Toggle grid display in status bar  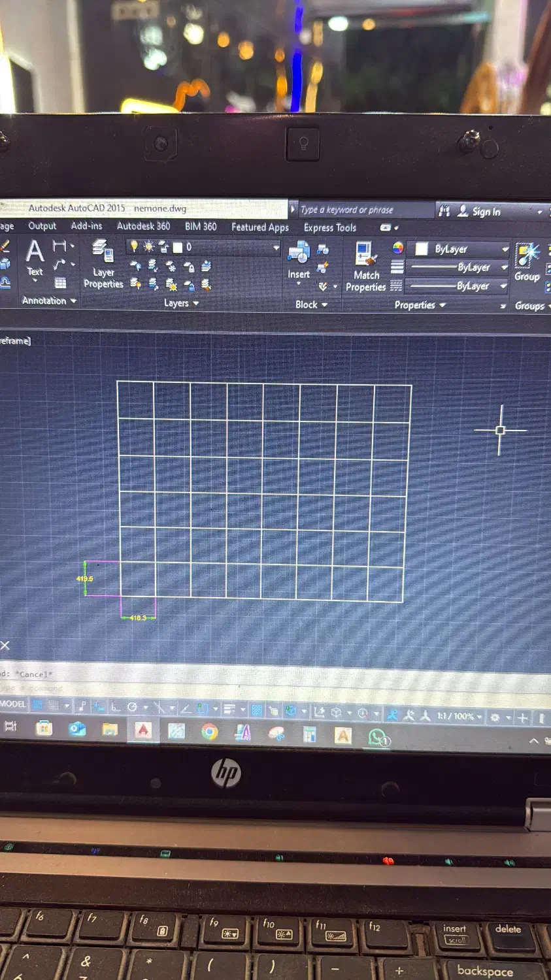tap(38, 706)
